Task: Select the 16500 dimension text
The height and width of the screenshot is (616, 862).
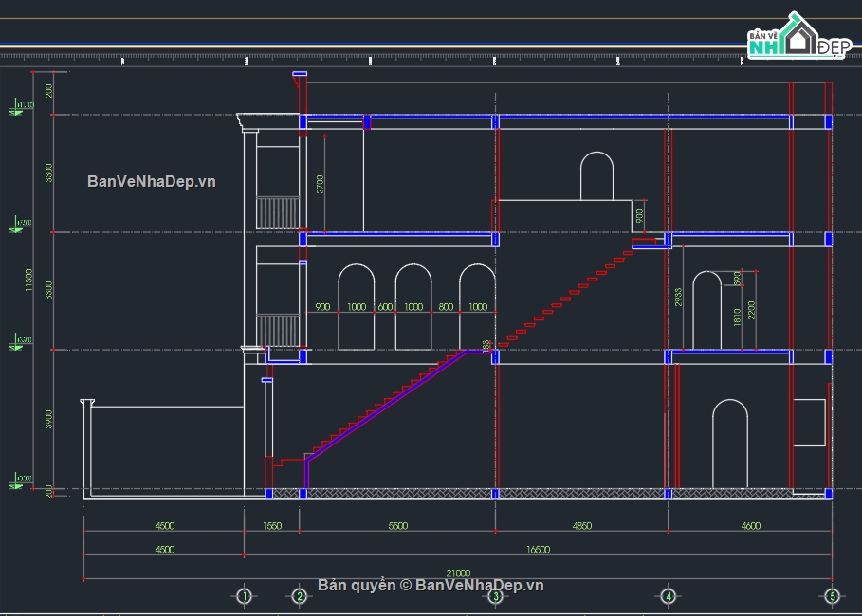Action: tap(537, 549)
